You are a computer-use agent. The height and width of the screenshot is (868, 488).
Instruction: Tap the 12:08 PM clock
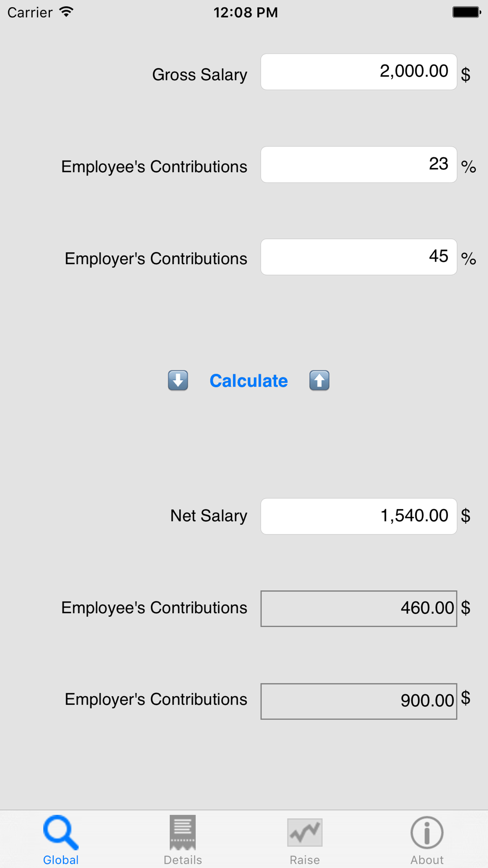(245, 12)
